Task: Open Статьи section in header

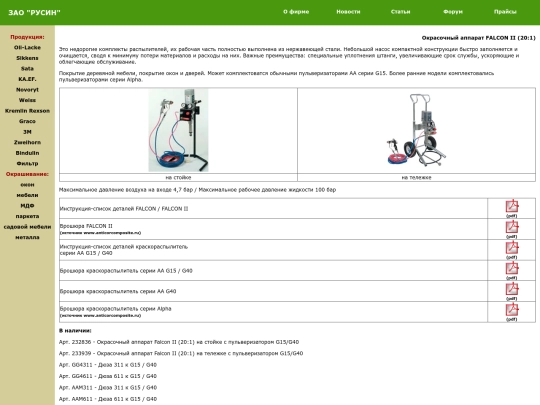Action: click(401, 12)
